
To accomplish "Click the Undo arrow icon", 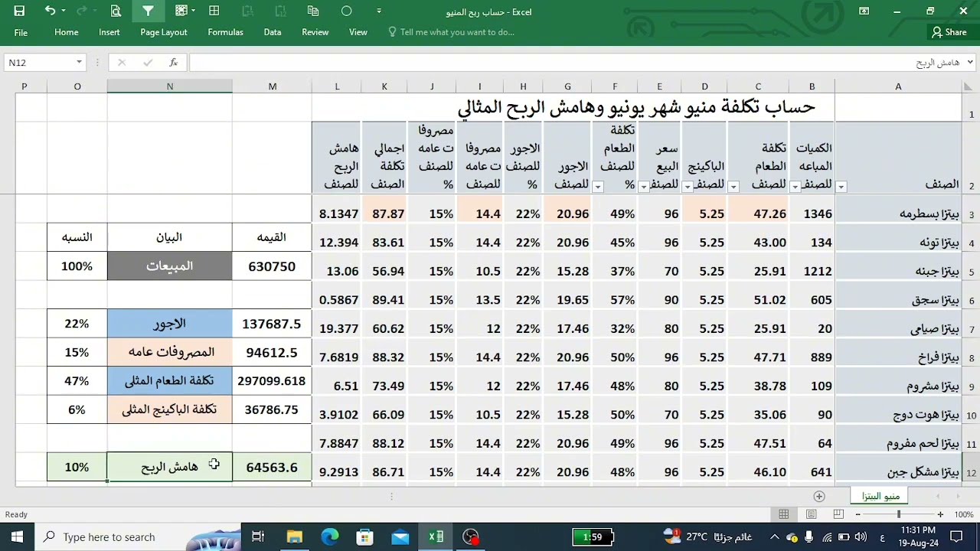I will tap(50, 11).
